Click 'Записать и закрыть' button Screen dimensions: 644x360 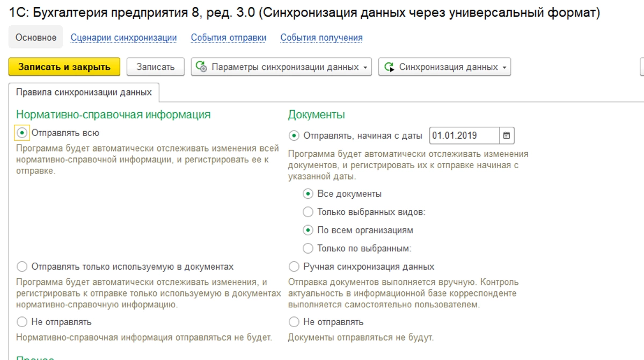pos(64,67)
